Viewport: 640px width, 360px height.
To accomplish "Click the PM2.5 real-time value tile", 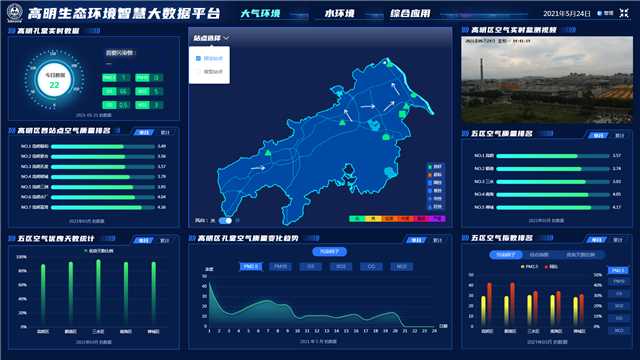I will tap(116, 78).
